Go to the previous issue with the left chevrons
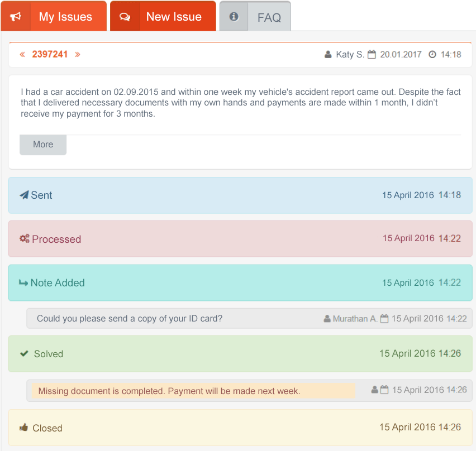Screen dimensions: 476x451 pos(22,55)
